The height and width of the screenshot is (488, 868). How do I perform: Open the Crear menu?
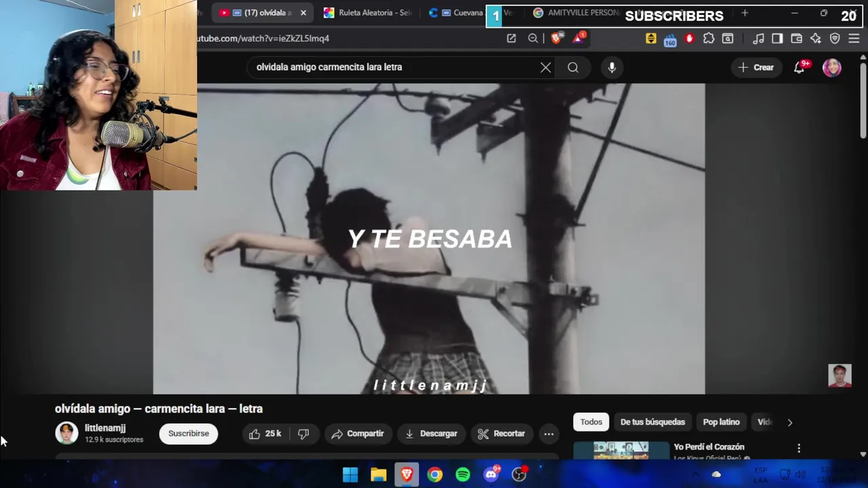click(x=755, y=67)
